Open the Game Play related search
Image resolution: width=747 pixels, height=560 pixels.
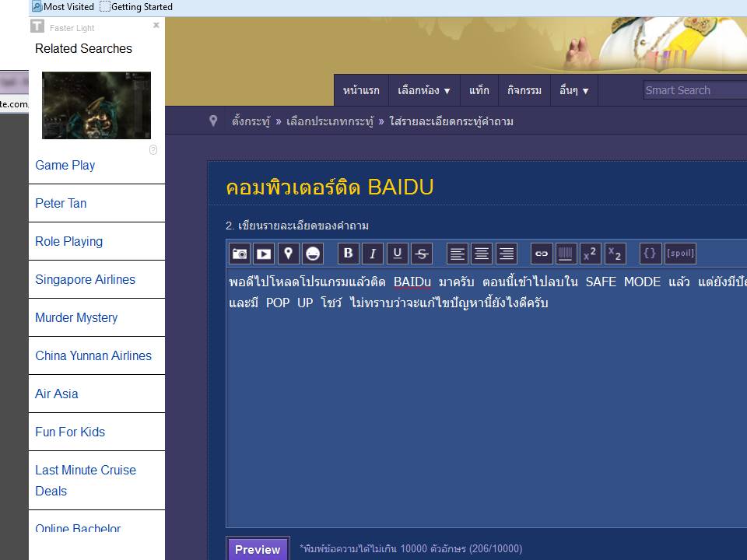point(65,165)
